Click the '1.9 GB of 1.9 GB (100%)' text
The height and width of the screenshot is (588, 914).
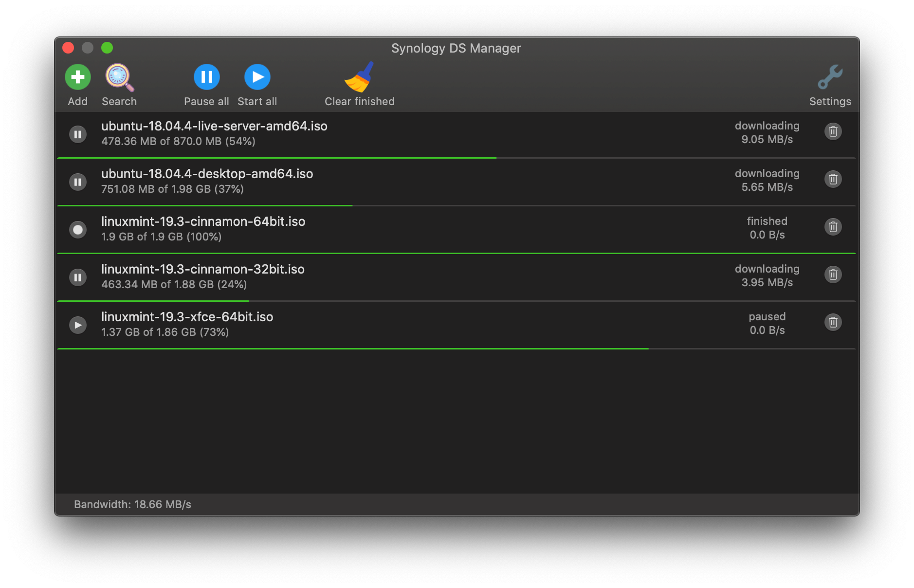pyautogui.click(x=161, y=237)
